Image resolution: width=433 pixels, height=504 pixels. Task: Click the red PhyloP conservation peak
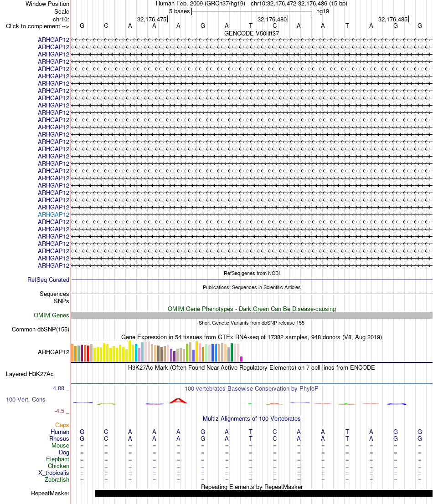tap(178, 401)
